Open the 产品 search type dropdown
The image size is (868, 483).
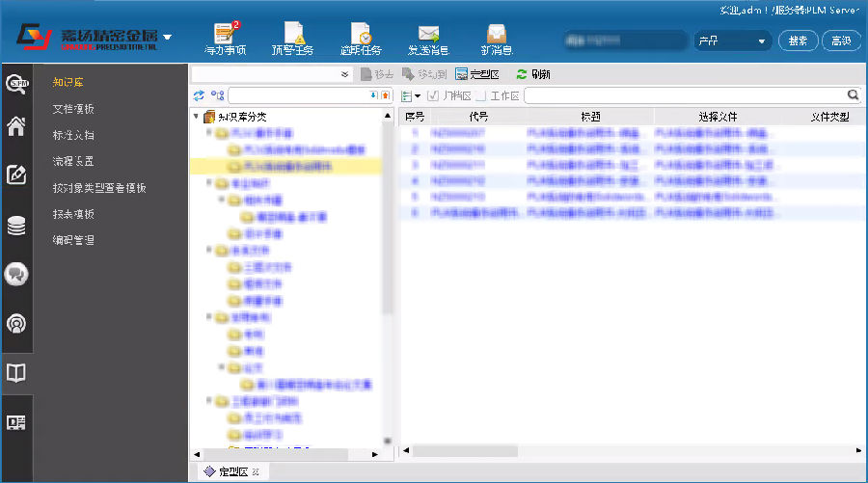coord(733,41)
